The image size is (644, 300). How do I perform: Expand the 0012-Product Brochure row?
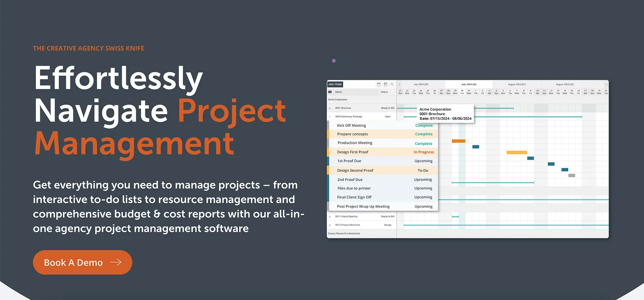[330, 225]
